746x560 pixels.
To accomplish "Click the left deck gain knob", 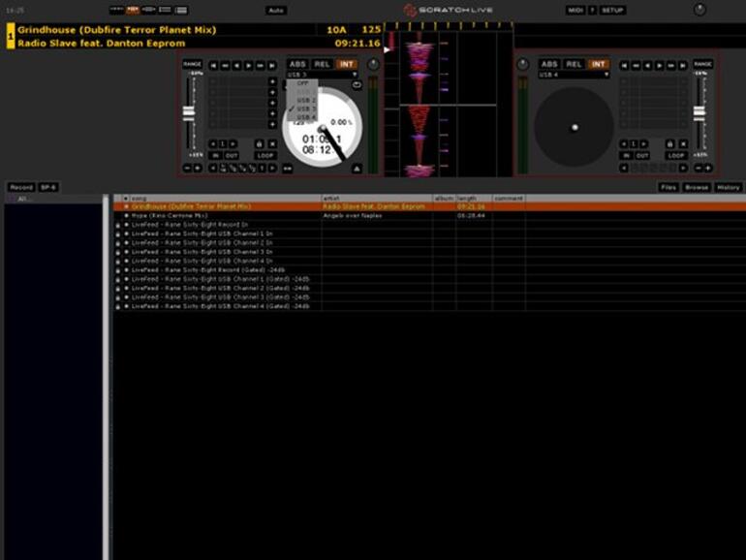I will click(x=374, y=65).
